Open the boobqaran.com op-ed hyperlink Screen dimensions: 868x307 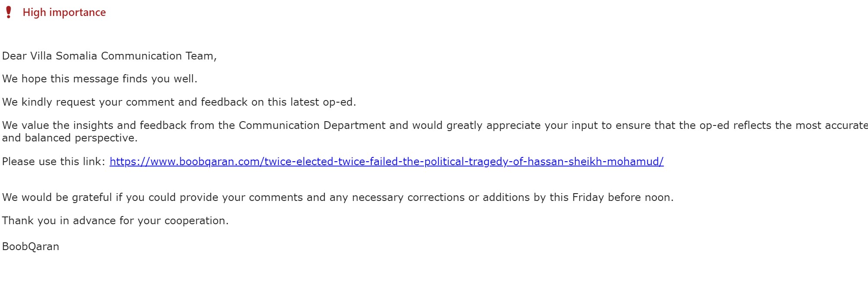(x=386, y=162)
